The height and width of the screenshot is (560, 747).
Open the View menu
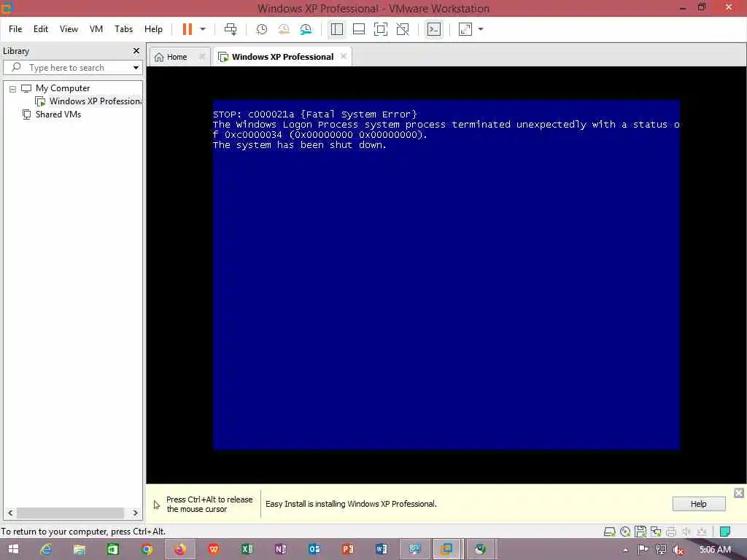click(x=69, y=29)
